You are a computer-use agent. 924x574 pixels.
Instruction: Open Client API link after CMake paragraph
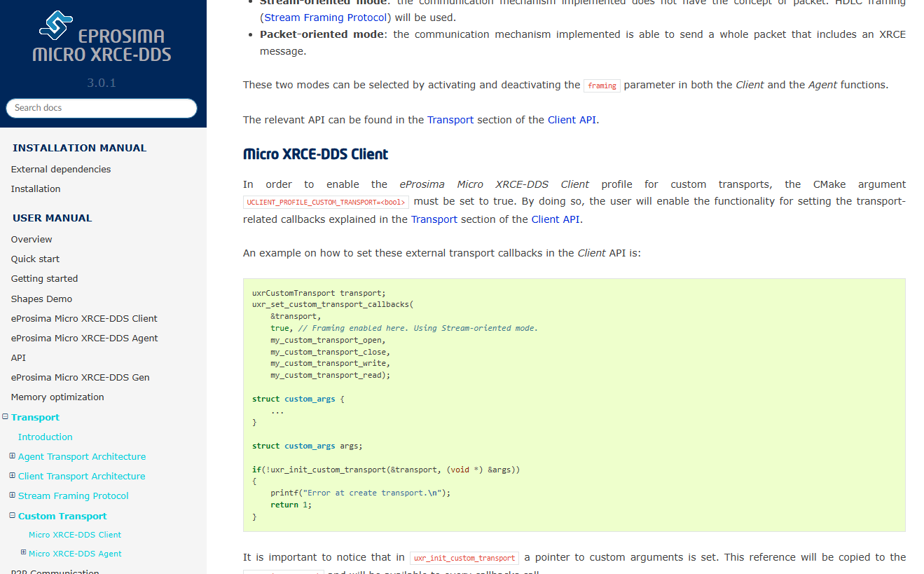(555, 219)
